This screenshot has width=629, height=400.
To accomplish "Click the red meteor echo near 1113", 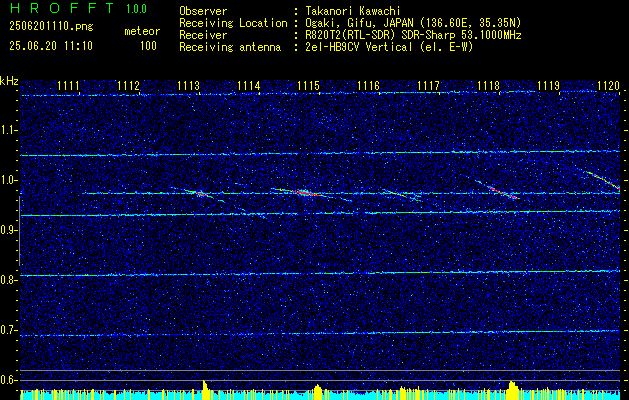I will pyautogui.click(x=202, y=194).
